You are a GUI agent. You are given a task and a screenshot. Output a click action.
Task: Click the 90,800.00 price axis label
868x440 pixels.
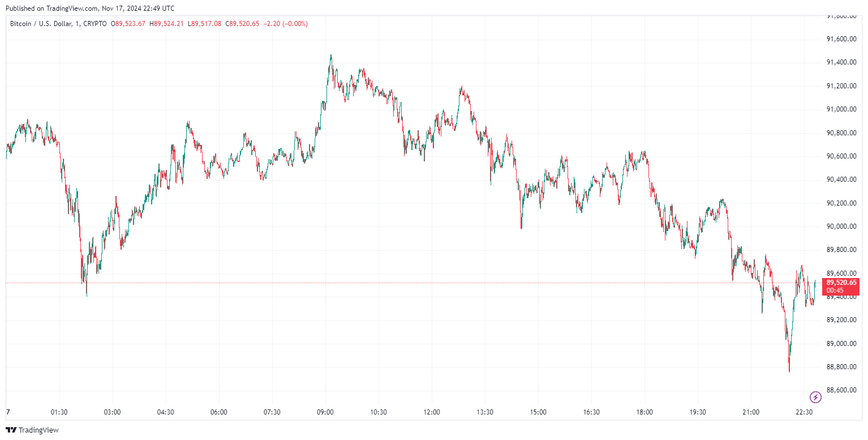841,133
